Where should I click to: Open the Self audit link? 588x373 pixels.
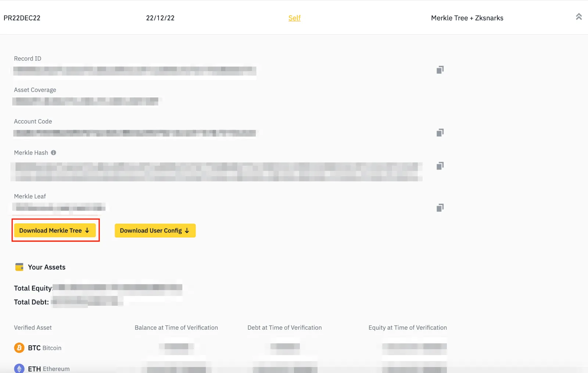pos(294,18)
